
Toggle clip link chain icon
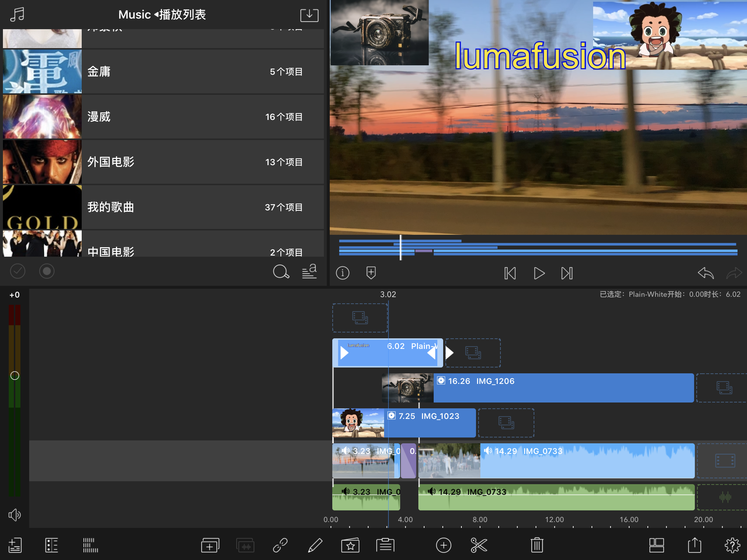click(280, 545)
